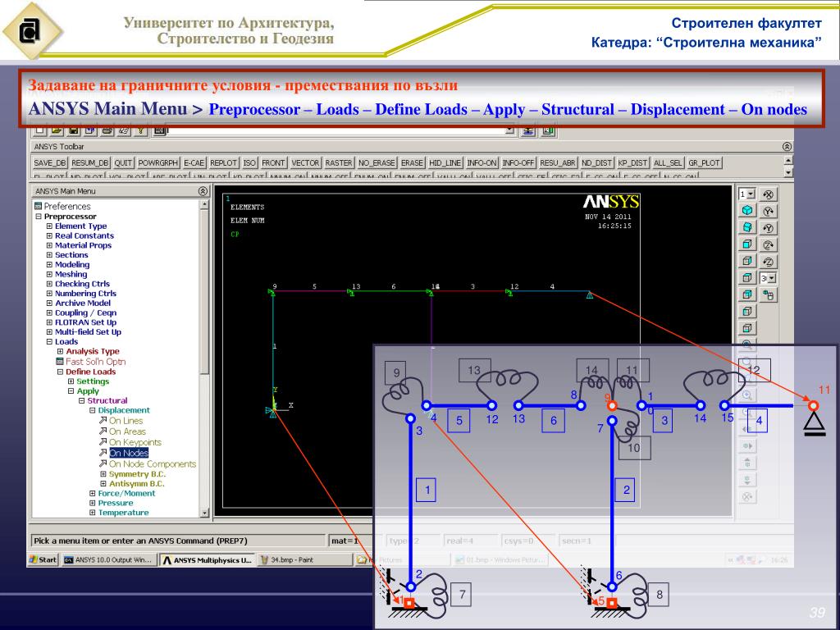The height and width of the screenshot is (630, 840).
Task: Select the oblique view cube icon
Action: [748, 228]
